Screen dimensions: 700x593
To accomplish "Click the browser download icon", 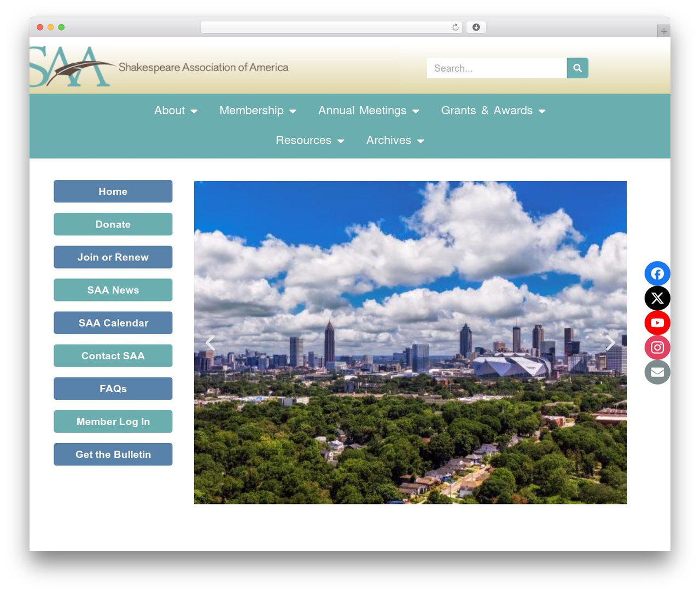I will click(x=476, y=27).
